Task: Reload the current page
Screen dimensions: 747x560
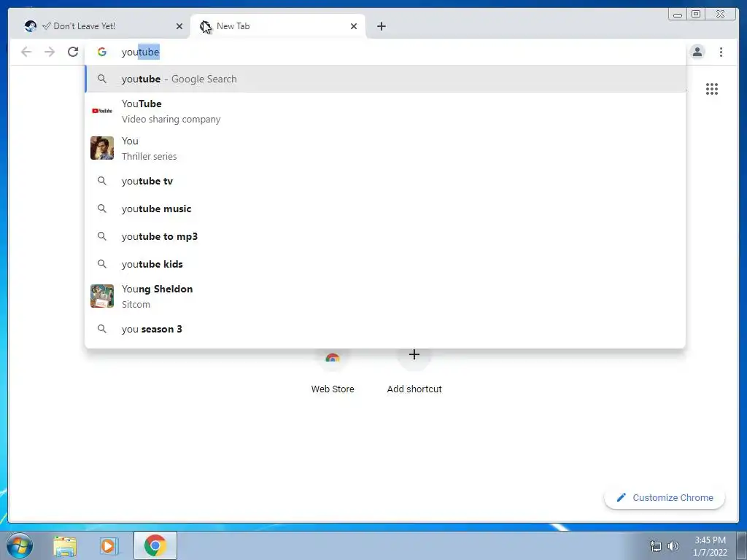Action: click(73, 52)
